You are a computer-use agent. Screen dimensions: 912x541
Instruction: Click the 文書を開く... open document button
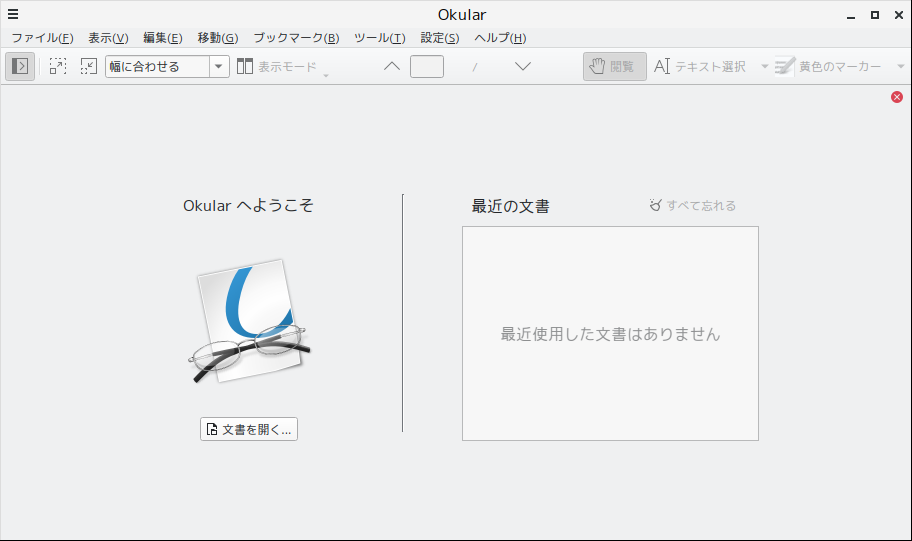[x=249, y=429]
